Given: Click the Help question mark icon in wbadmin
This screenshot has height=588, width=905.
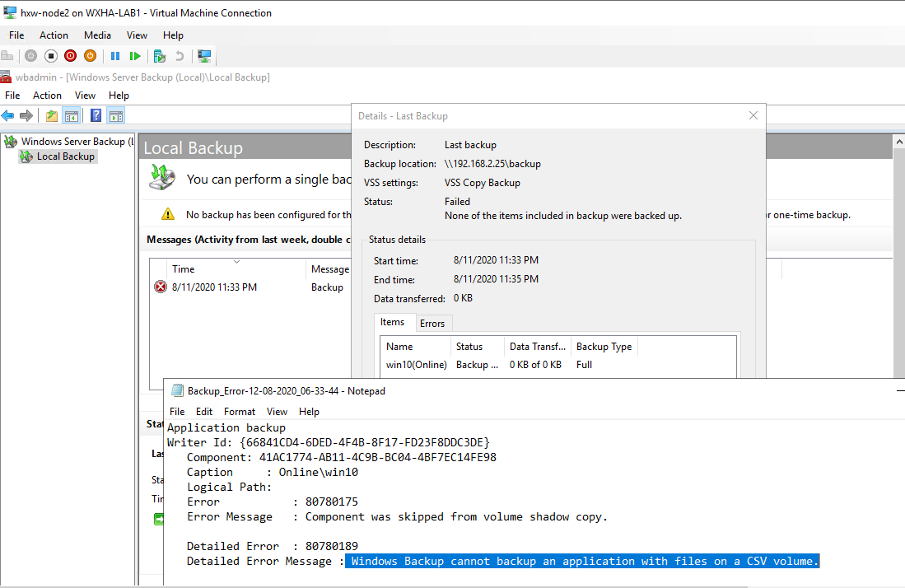Looking at the screenshot, I should coord(95,114).
